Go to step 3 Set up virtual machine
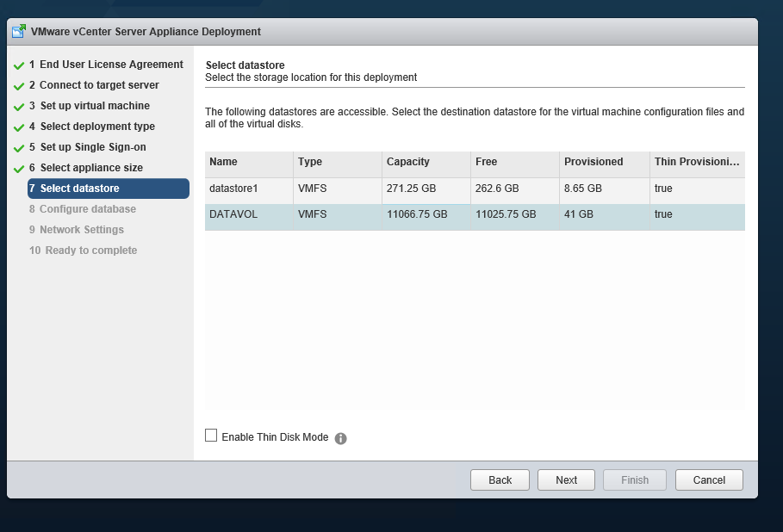This screenshot has height=532, width=783. [95, 106]
